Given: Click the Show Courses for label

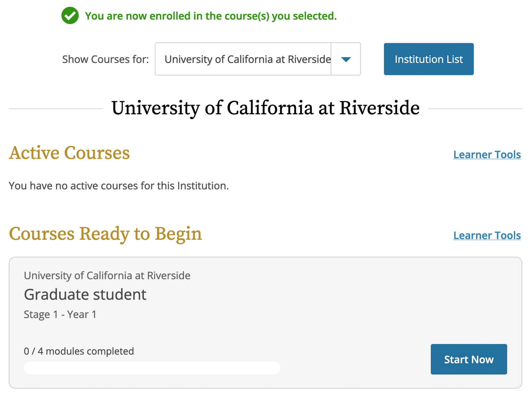Looking at the screenshot, I should [x=106, y=59].
